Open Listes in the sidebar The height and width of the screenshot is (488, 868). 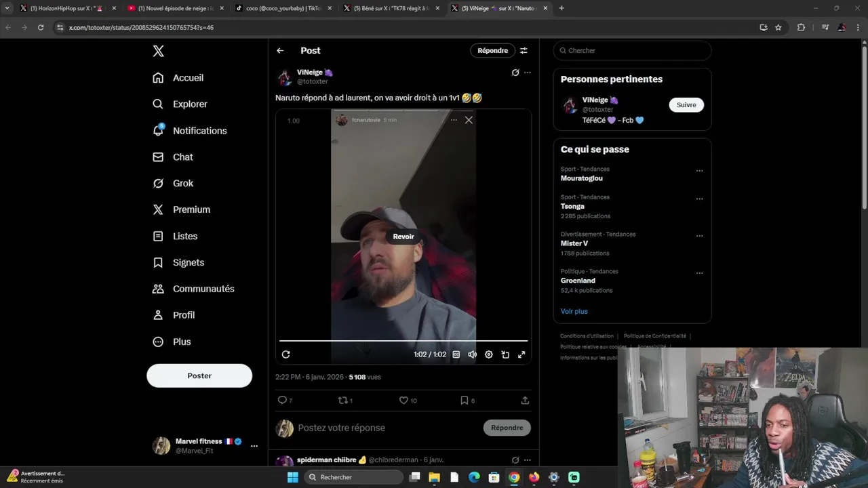tap(175, 237)
